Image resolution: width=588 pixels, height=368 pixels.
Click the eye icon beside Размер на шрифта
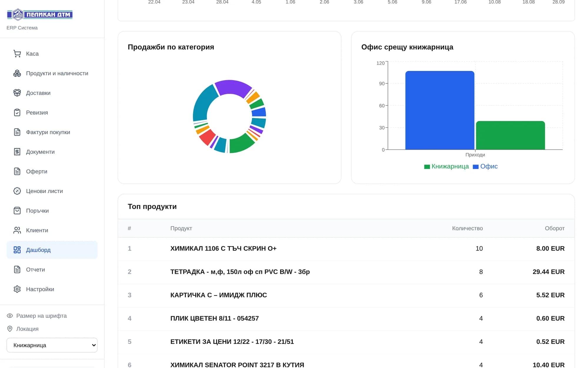point(10,316)
